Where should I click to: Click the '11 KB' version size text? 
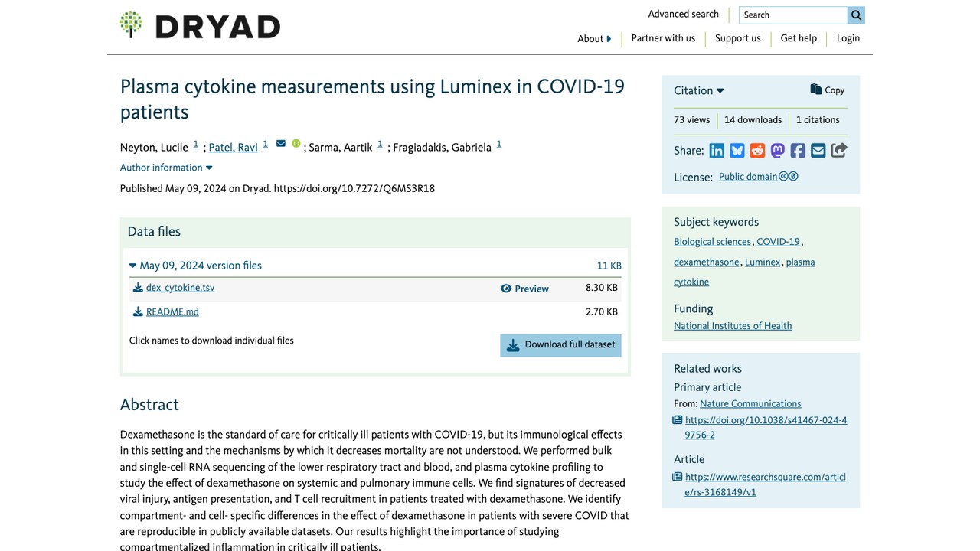(x=609, y=266)
